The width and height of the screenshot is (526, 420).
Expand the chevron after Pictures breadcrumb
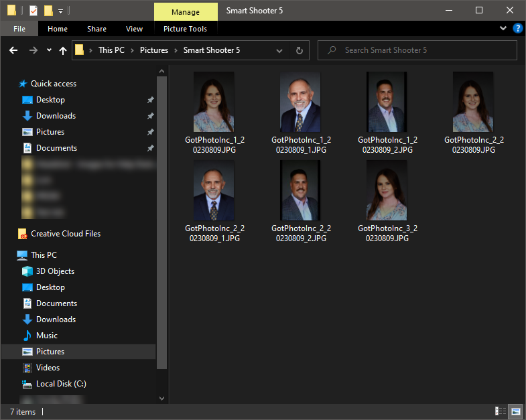[176, 51]
